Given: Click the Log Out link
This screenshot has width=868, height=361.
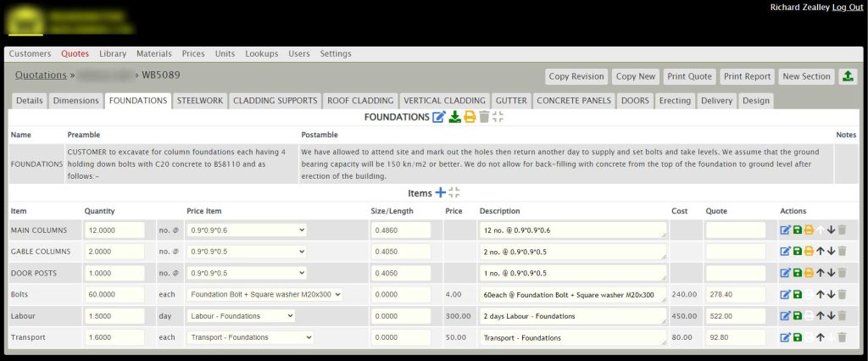Looking at the screenshot, I should (847, 7).
